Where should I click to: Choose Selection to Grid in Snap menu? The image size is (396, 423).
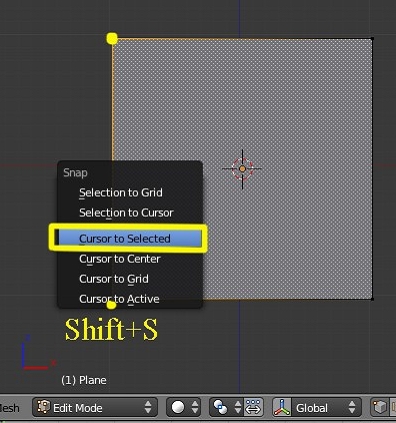(x=130, y=192)
